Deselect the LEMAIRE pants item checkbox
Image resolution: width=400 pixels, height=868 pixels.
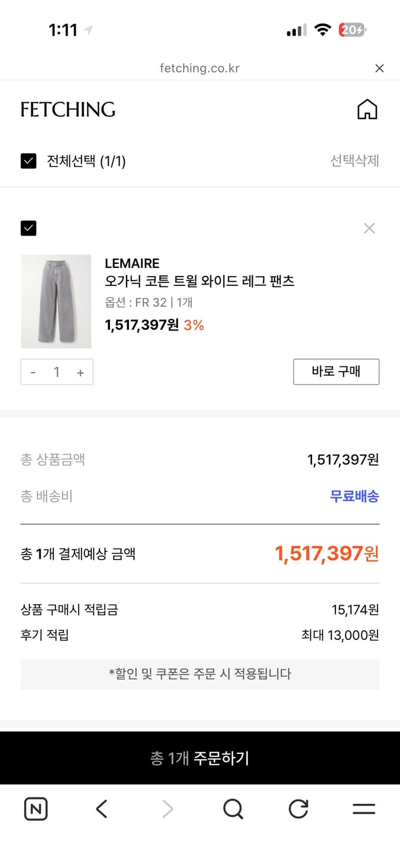point(28,228)
